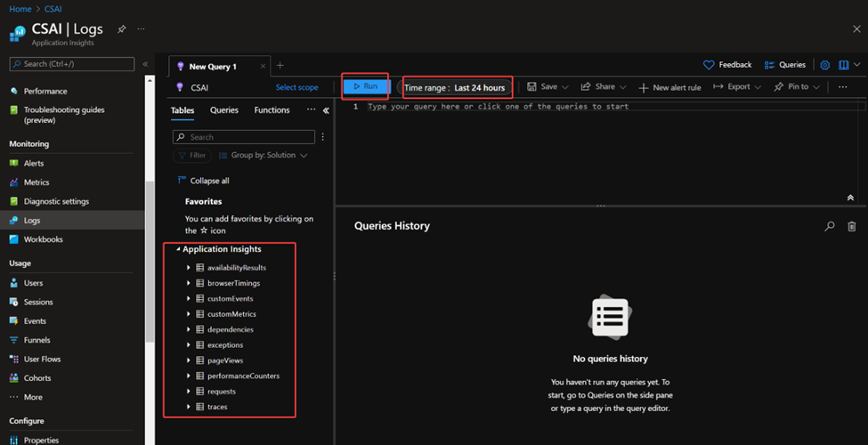Switch to the Functions tab

click(x=272, y=110)
